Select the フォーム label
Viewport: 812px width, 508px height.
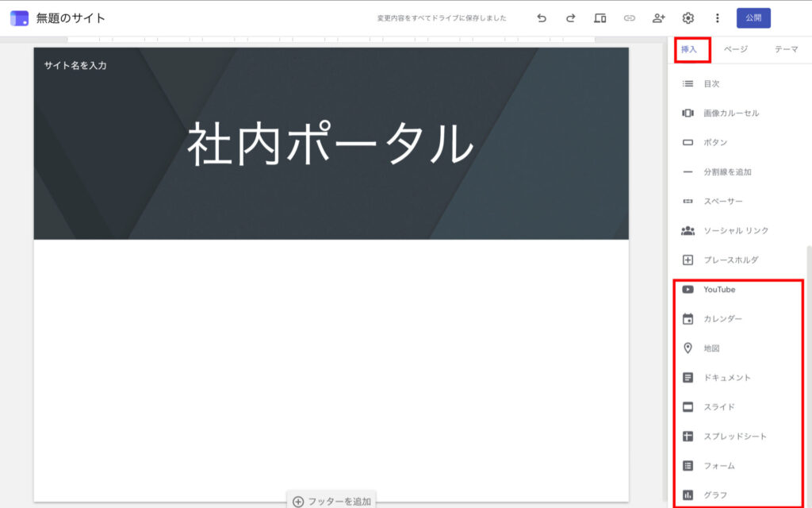click(718, 465)
